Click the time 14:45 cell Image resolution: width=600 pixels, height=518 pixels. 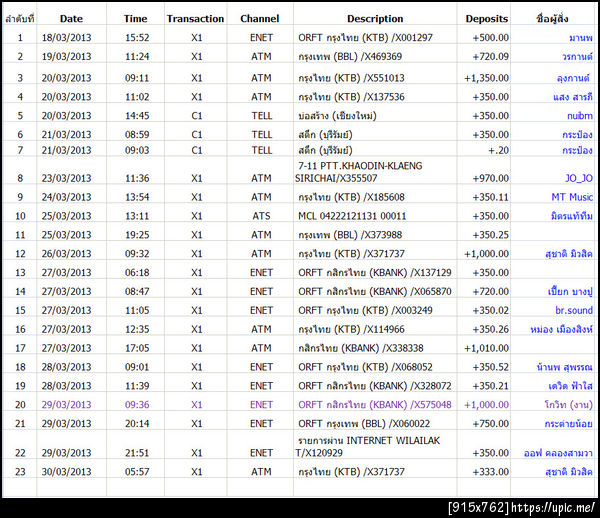tap(137, 116)
